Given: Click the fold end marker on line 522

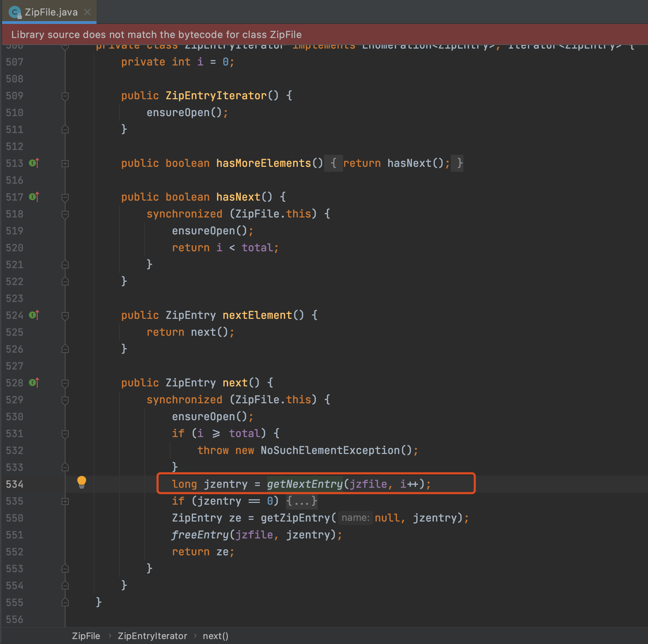Looking at the screenshot, I should [x=65, y=281].
